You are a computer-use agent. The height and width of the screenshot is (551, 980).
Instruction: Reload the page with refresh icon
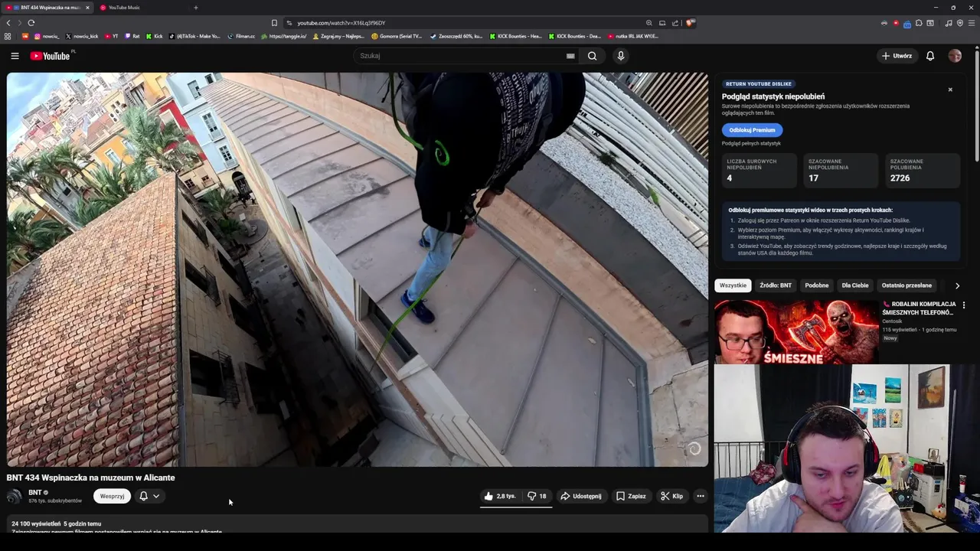tap(31, 23)
